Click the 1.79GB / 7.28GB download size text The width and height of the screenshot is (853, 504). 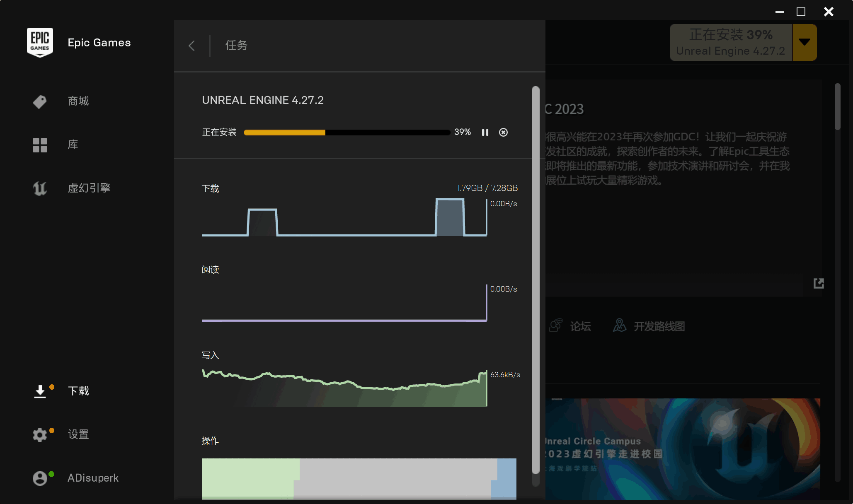click(x=487, y=188)
